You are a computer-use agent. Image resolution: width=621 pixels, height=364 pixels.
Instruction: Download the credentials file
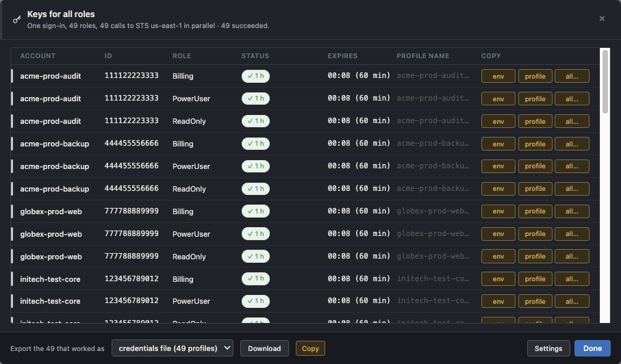264,348
